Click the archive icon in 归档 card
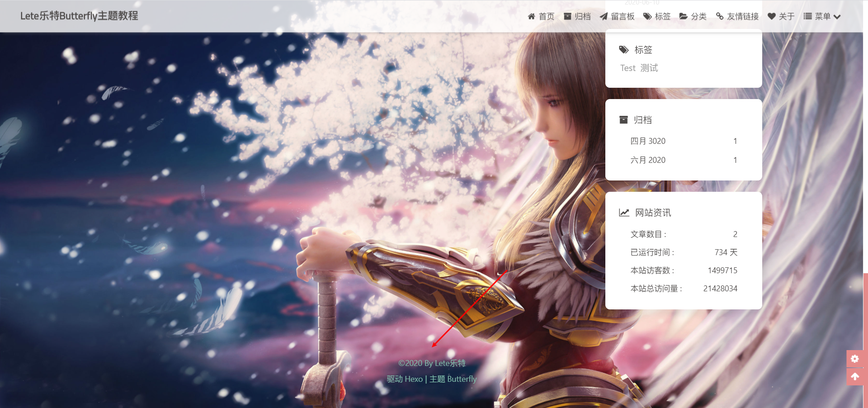The image size is (868, 408). (623, 120)
